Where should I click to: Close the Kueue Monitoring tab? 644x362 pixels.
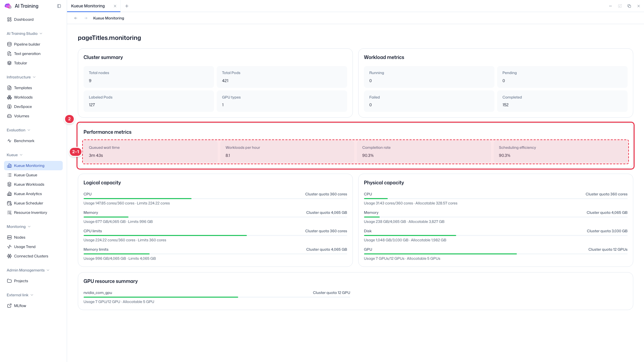[x=115, y=6]
